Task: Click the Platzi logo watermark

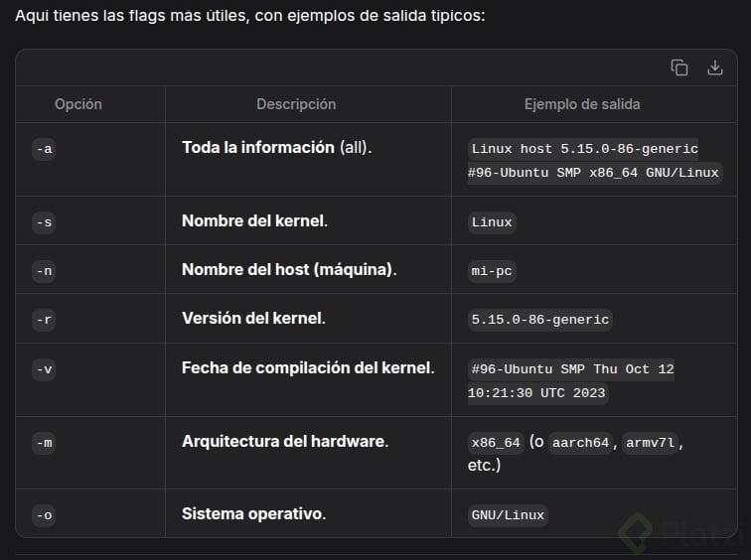Action: (x=683, y=533)
